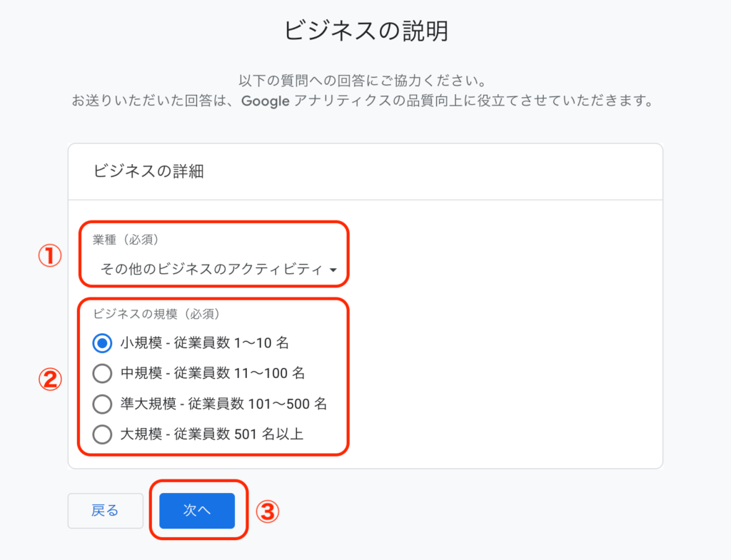
Task: Click the 小規模 option label text
Action: [x=205, y=343]
